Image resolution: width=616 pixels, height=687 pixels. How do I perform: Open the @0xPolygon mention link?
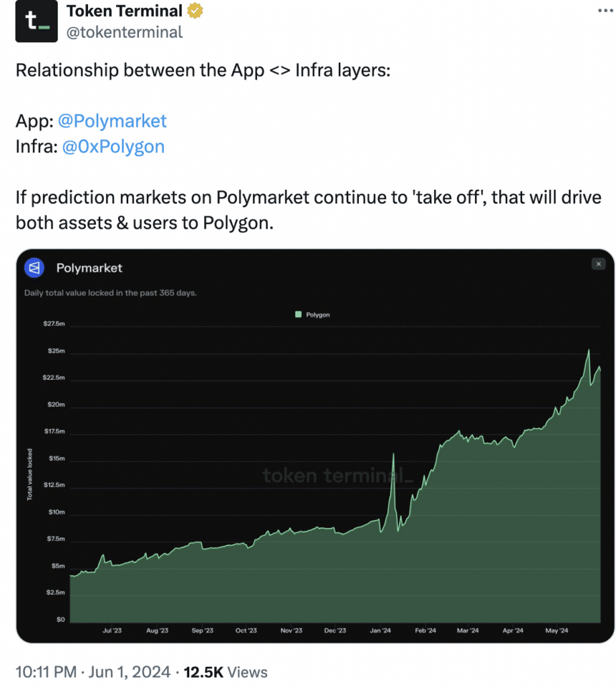click(x=113, y=146)
